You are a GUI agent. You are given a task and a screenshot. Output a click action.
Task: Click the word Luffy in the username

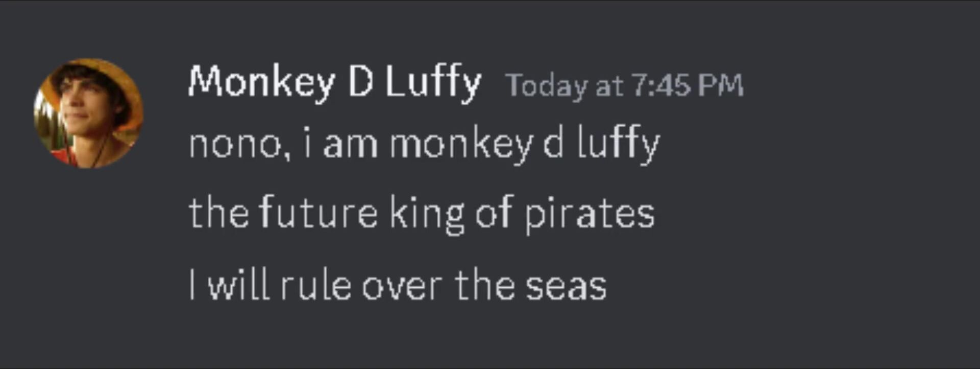pos(433,82)
